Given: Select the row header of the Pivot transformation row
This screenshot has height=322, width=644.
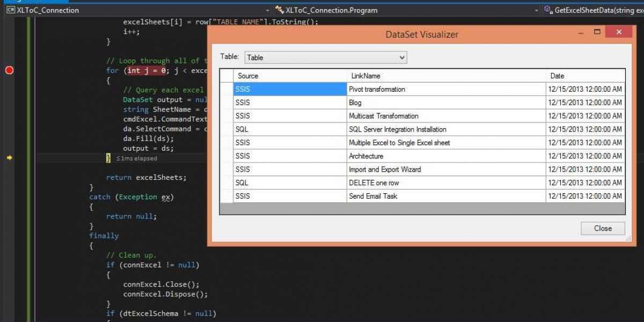Looking at the screenshot, I should pos(226,89).
